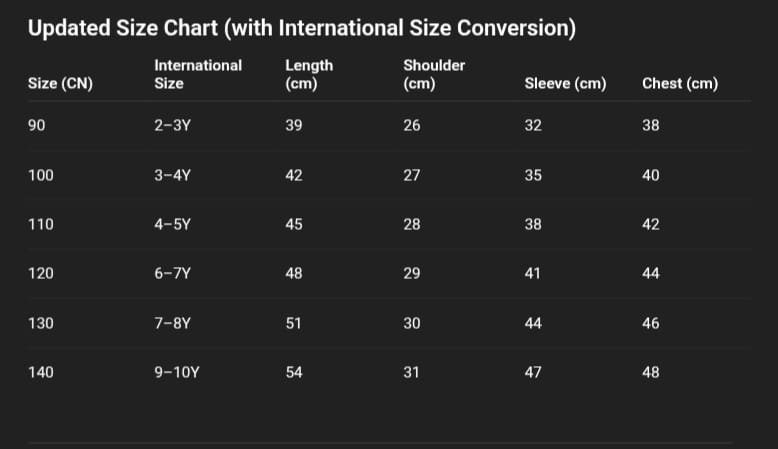
Task: Click the International Size column header
Action: (197, 74)
